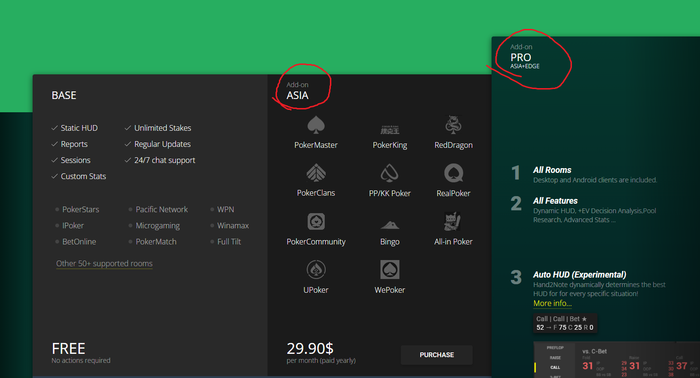Click the RealPoker icon
This screenshot has height=378, width=700.
click(x=453, y=173)
